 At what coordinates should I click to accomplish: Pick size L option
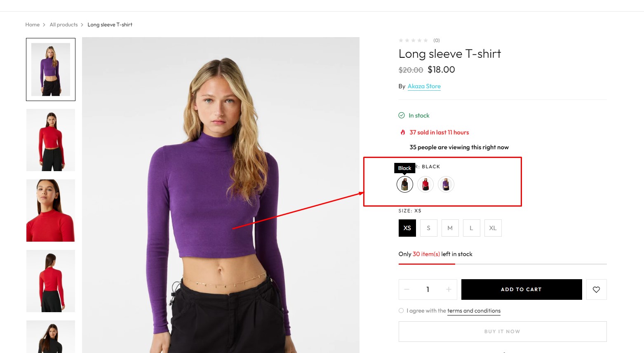(x=472, y=228)
